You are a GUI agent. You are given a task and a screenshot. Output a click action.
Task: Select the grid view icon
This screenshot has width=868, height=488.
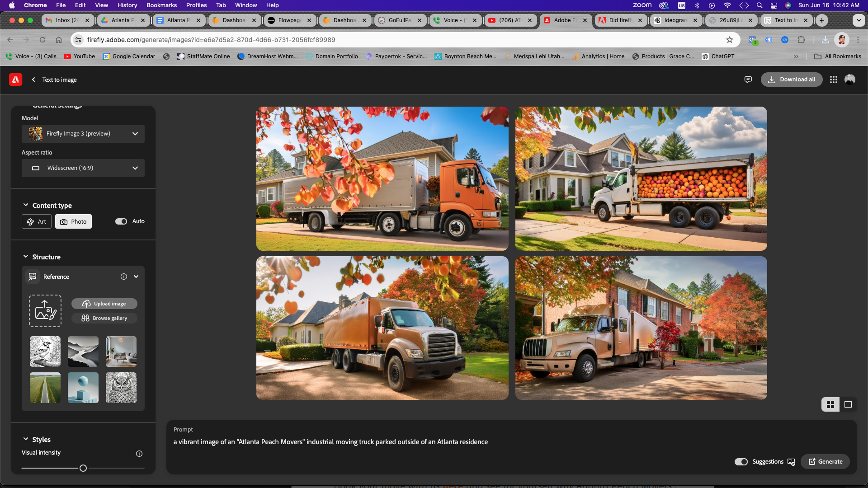pos(830,404)
